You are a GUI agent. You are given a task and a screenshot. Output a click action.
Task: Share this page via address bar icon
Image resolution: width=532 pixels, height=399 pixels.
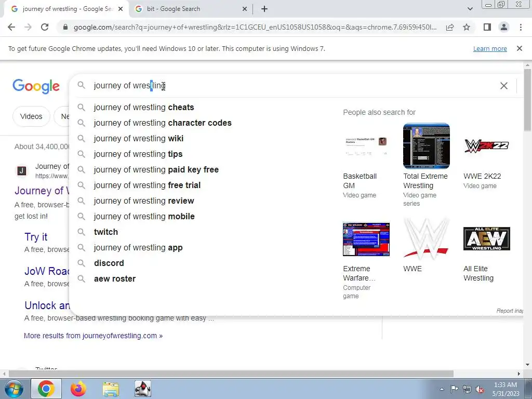point(450,27)
